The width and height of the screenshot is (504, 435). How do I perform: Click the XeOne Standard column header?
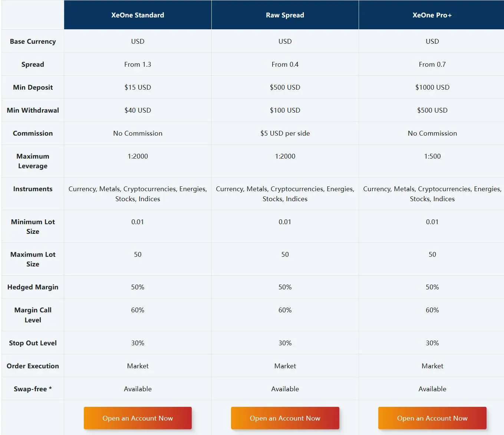[138, 15]
